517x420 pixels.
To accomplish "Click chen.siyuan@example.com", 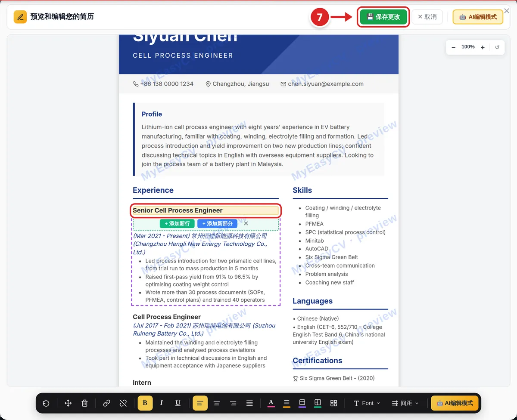I will click(x=326, y=84).
